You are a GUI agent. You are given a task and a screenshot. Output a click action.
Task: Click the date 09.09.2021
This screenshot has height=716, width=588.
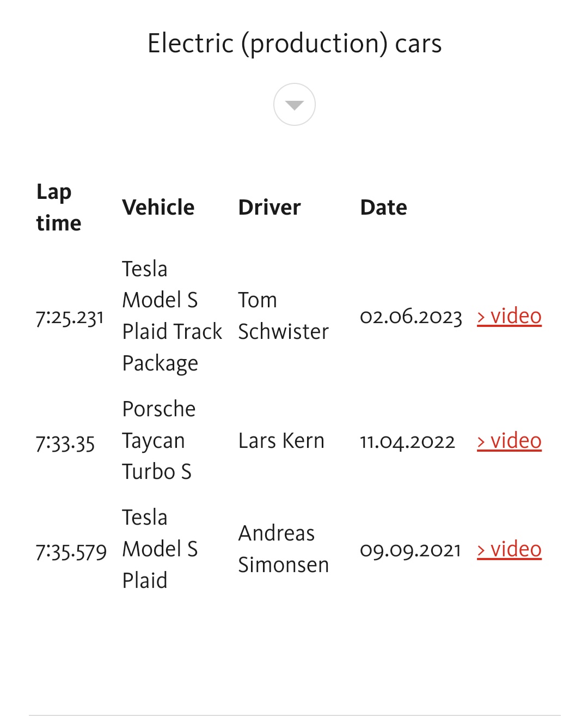tap(411, 550)
